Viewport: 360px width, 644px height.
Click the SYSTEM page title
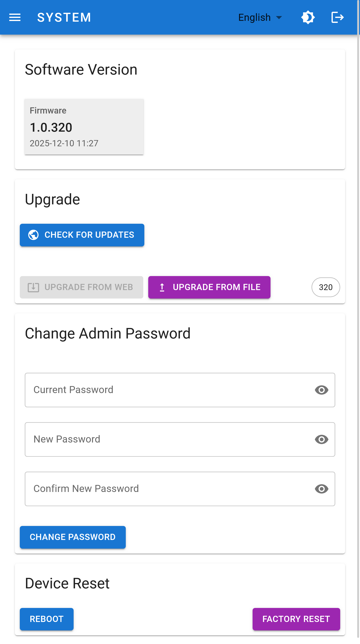64,17
